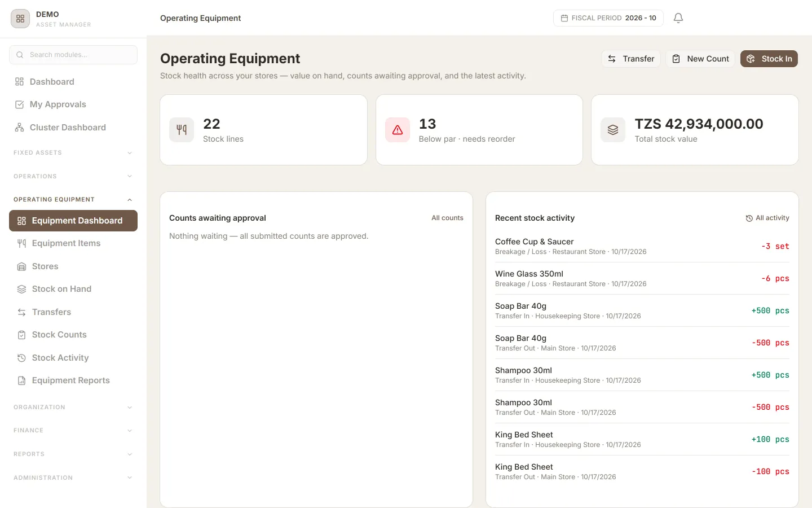Click the DEMO app logo icon

point(20,19)
